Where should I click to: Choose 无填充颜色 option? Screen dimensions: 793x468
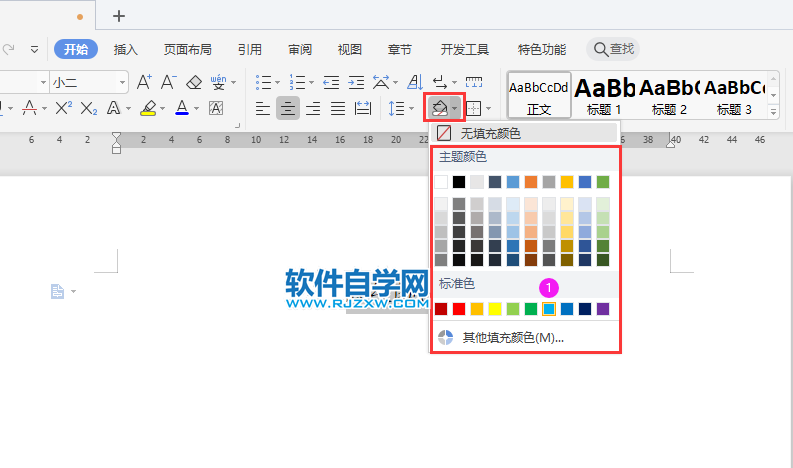coord(523,133)
